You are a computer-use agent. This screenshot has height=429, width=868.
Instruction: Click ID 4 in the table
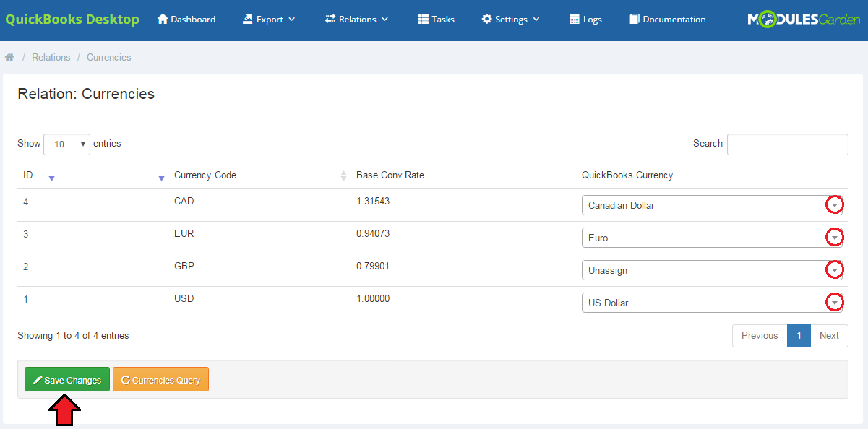tap(26, 201)
